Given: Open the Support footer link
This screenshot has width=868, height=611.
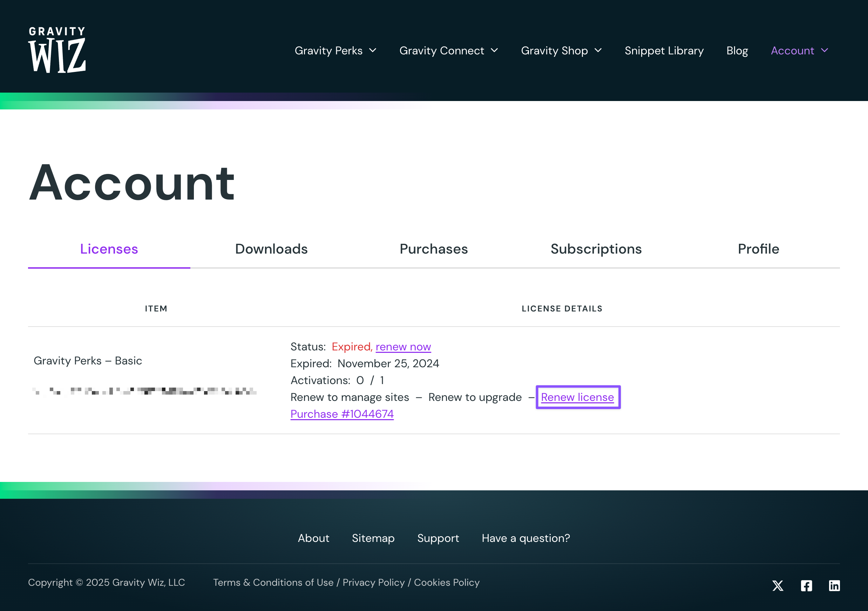Looking at the screenshot, I should click(438, 538).
